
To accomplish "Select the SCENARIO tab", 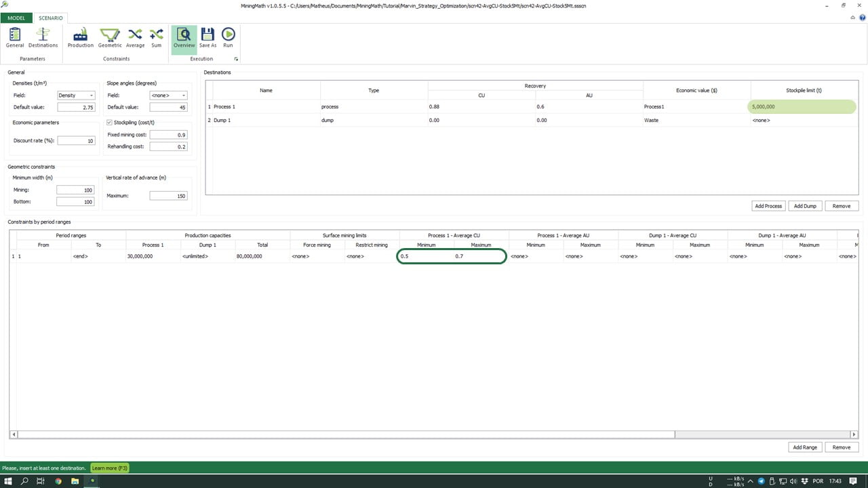I will [x=51, y=18].
